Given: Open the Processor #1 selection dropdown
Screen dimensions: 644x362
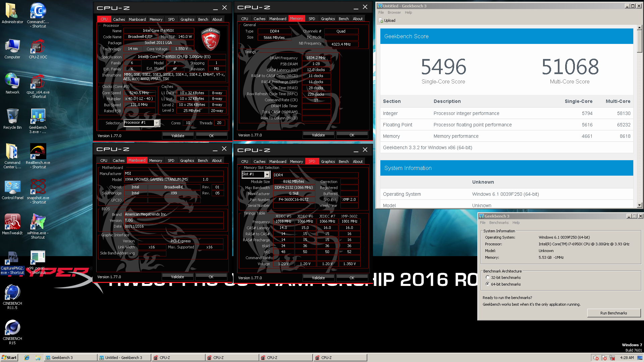Looking at the screenshot, I should [x=157, y=123].
